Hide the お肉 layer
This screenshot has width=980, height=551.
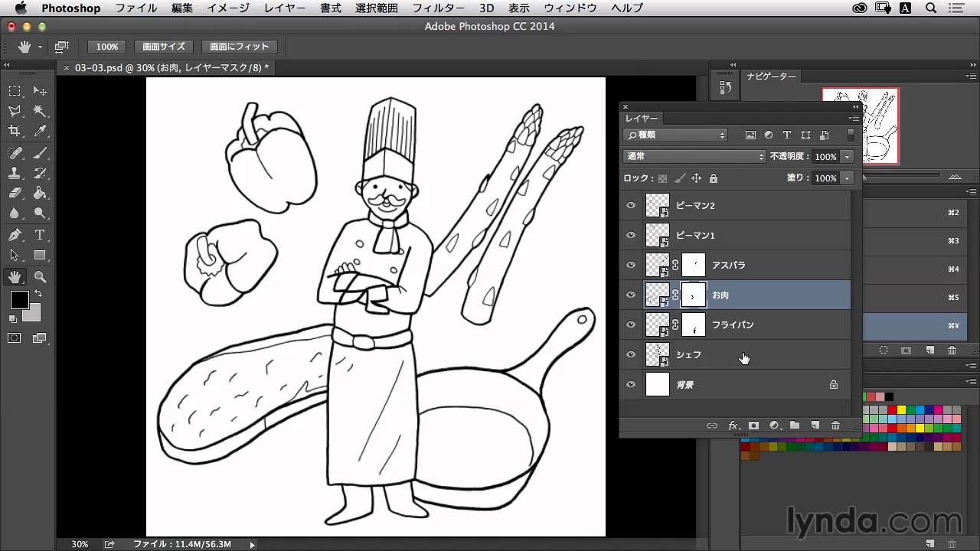click(x=631, y=295)
